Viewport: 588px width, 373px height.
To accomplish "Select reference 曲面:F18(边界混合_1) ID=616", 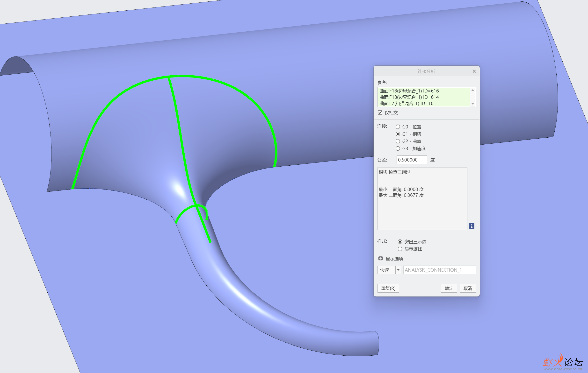I will pyautogui.click(x=409, y=91).
